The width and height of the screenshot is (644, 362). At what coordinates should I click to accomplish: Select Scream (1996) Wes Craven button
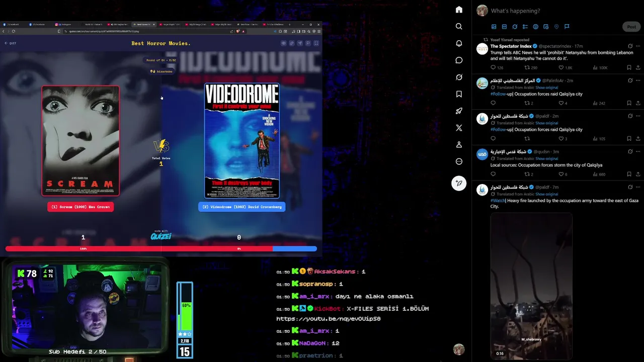pos(80,207)
